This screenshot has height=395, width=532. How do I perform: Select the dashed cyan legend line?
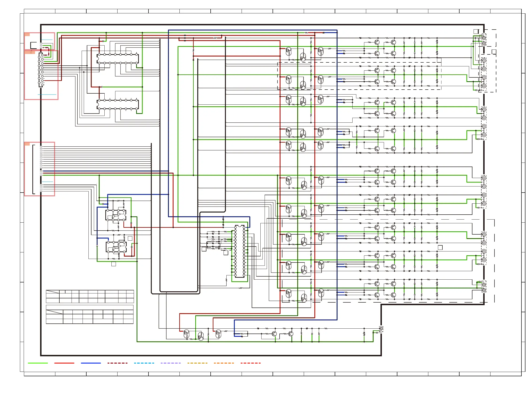pos(144,363)
